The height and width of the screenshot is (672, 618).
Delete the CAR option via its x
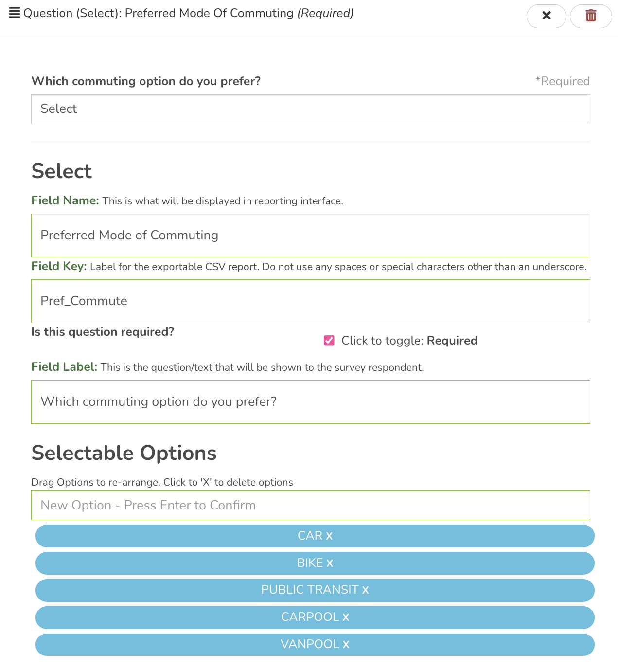(x=329, y=536)
